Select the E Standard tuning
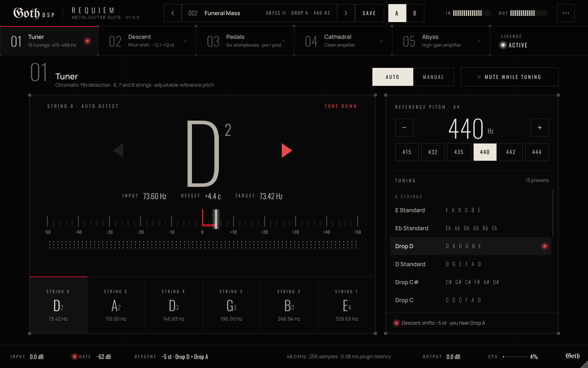 pos(471,210)
